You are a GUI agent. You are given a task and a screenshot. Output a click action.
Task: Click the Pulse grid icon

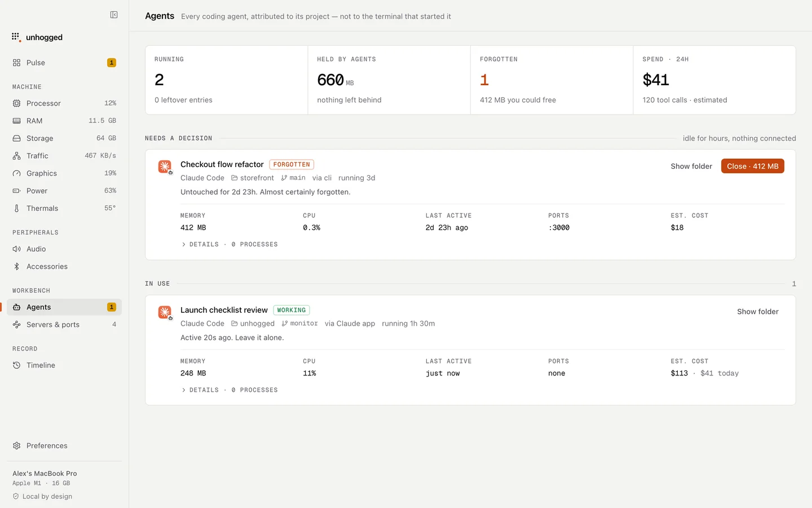[17, 63]
